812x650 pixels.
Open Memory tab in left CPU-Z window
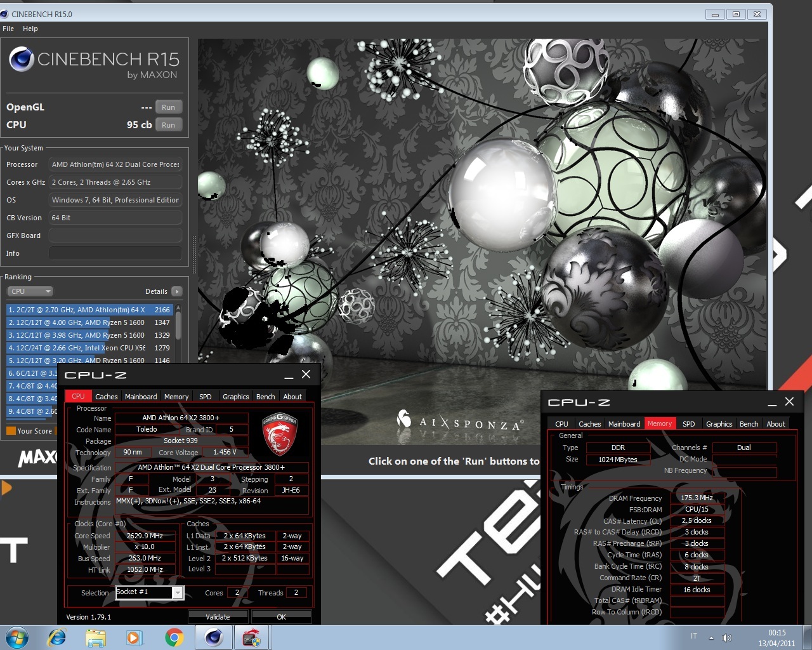(176, 396)
